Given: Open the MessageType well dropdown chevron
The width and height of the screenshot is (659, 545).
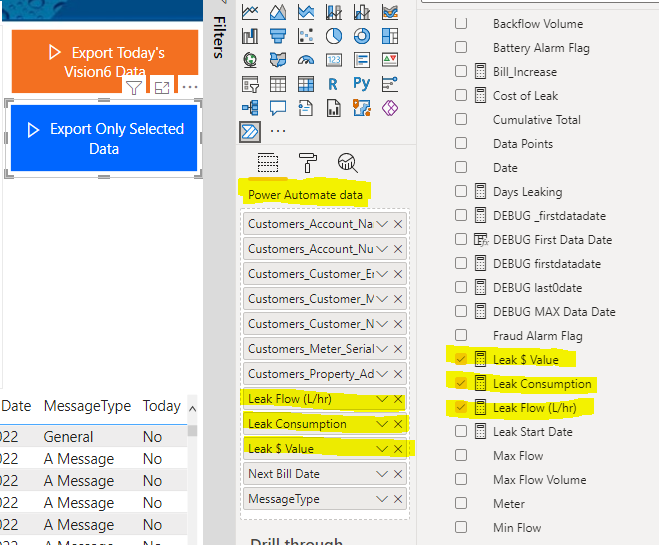Looking at the screenshot, I should [x=382, y=499].
